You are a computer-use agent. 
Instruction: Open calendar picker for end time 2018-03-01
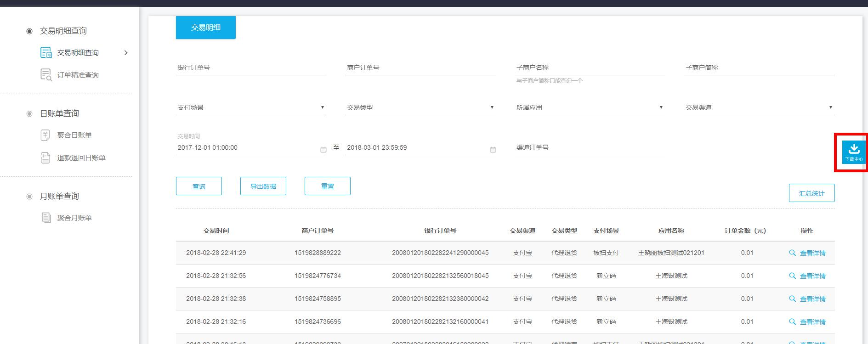tap(493, 149)
